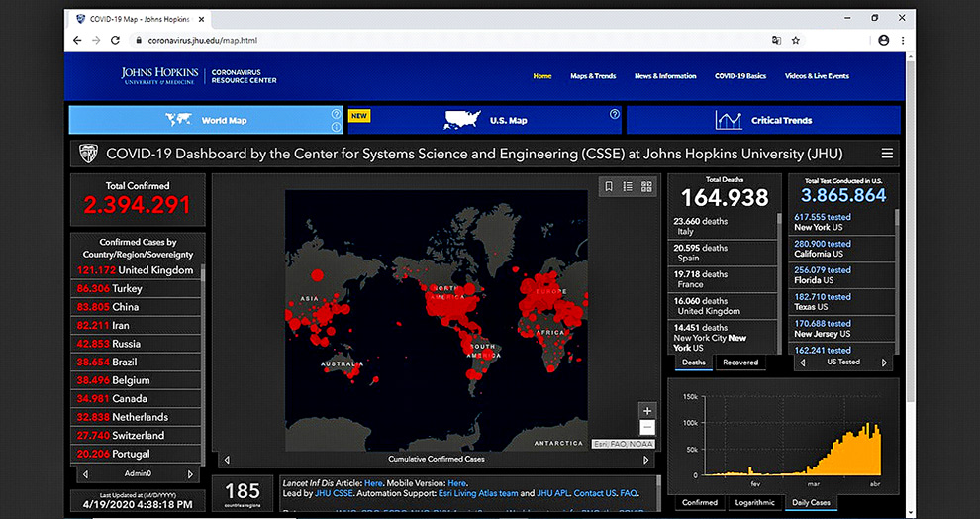Viewport: 980px width, 519px height.
Task: Select Italy deaths row
Action: (723, 226)
